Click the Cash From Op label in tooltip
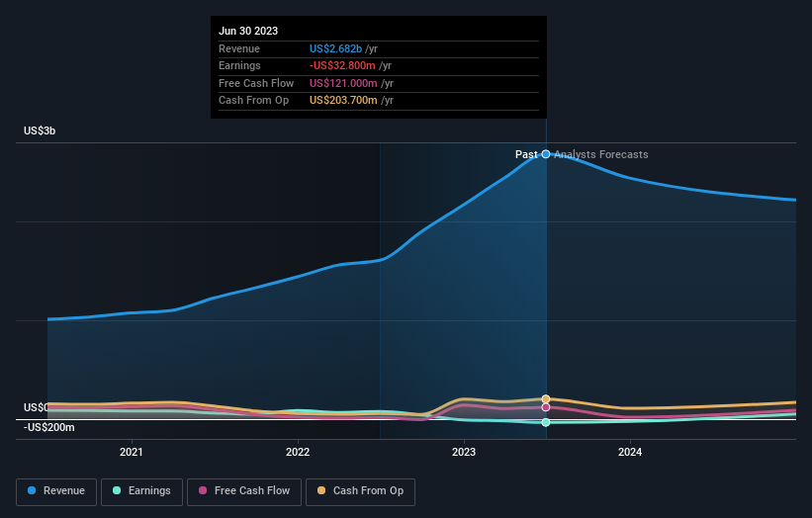This screenshot has height=518, width=812. coord(254,101)
